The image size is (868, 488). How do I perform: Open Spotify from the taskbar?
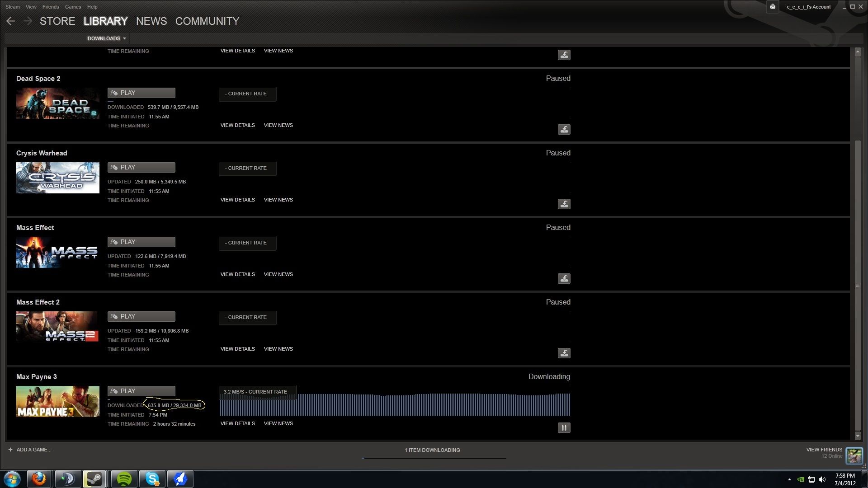pos(124,479)
